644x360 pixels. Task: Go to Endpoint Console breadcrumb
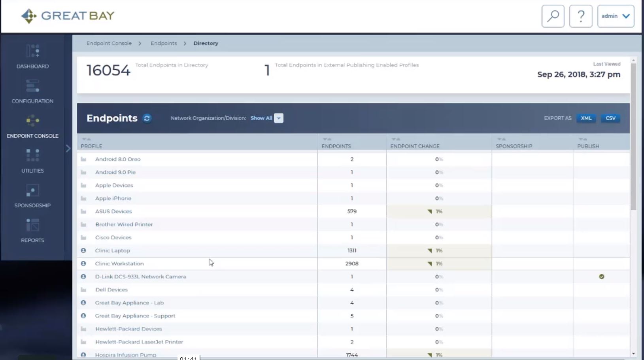pos(109,43)
